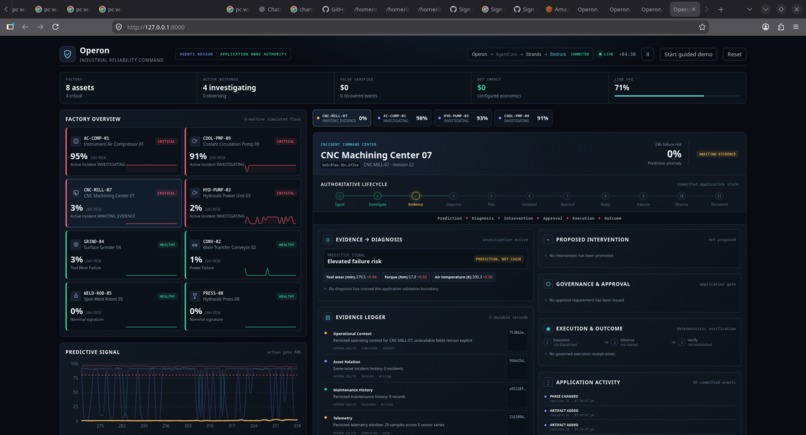Click the CONV-02 conveyor icon
806x435 pixels.
(195, 245)
